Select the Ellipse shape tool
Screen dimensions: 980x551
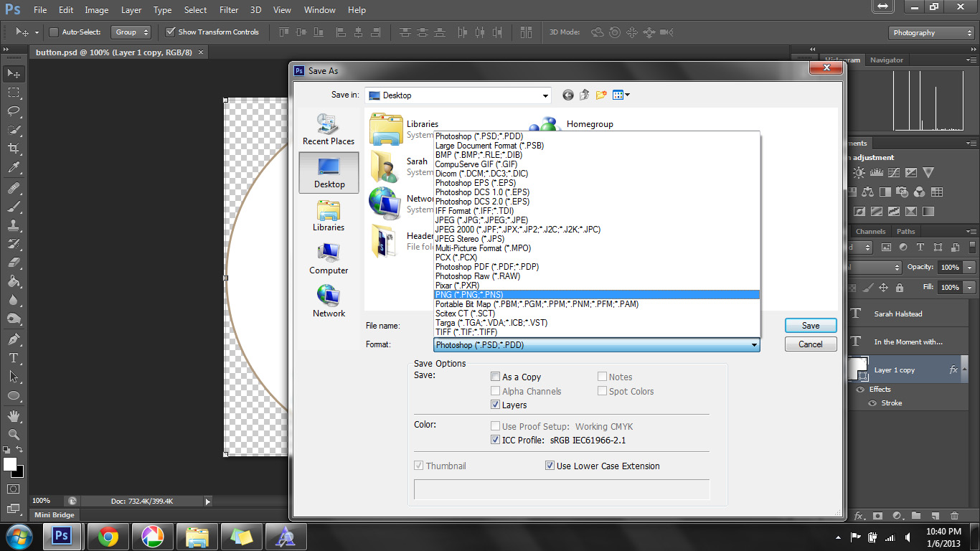pos(14,395)
